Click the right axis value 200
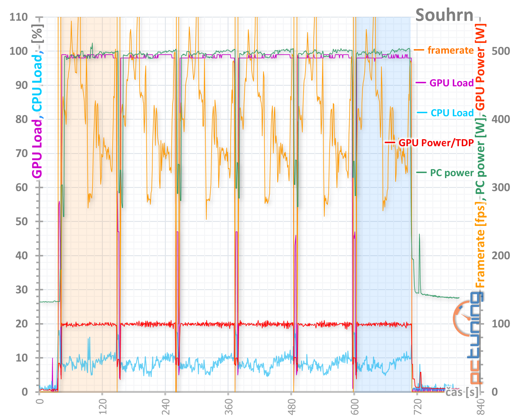 [501, 256]
